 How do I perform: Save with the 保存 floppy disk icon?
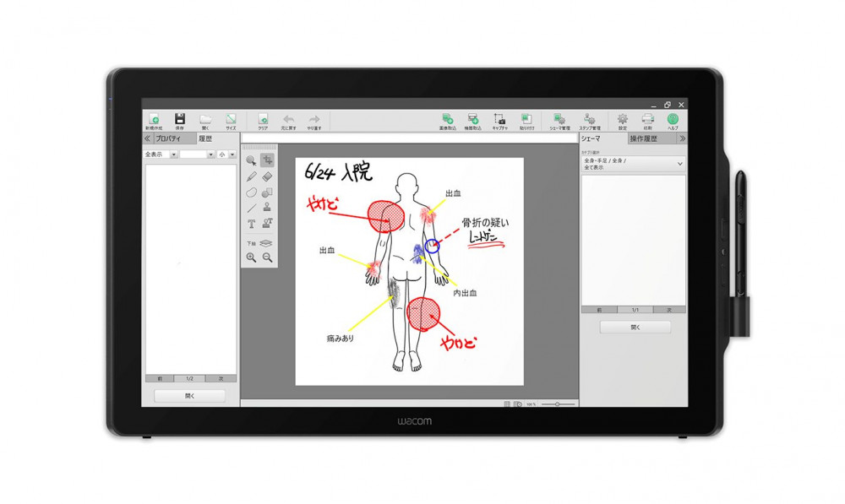[179, 122]
